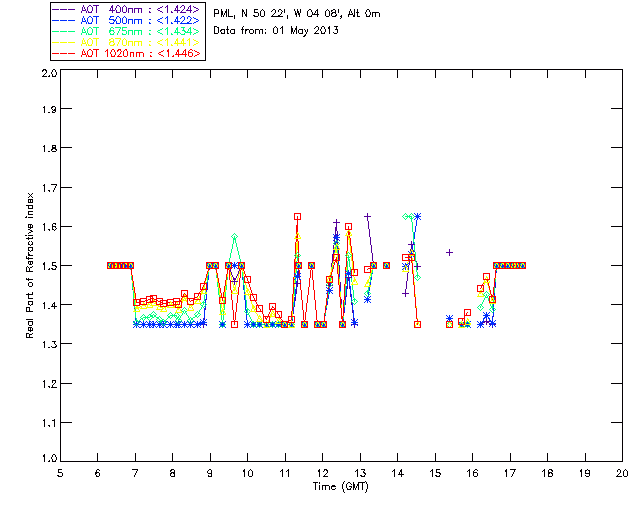Click the hour 11 label on time axis
Image resolution: width=640 pixels, height=512 pixels.
pyautogui.click(x=285, y=473)
